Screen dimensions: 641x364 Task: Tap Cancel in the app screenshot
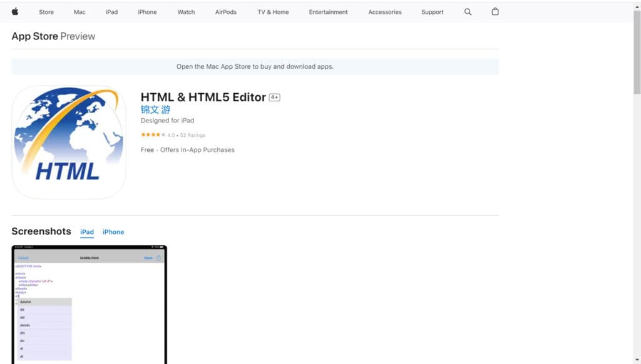(x=23, y=258)
